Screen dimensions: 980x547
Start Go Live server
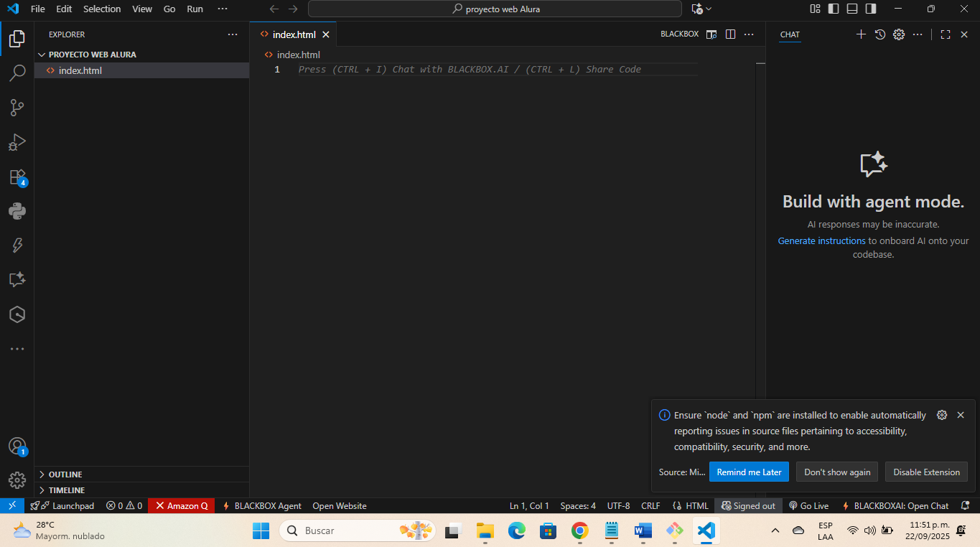pyautogui.click(x=808, y=505)
